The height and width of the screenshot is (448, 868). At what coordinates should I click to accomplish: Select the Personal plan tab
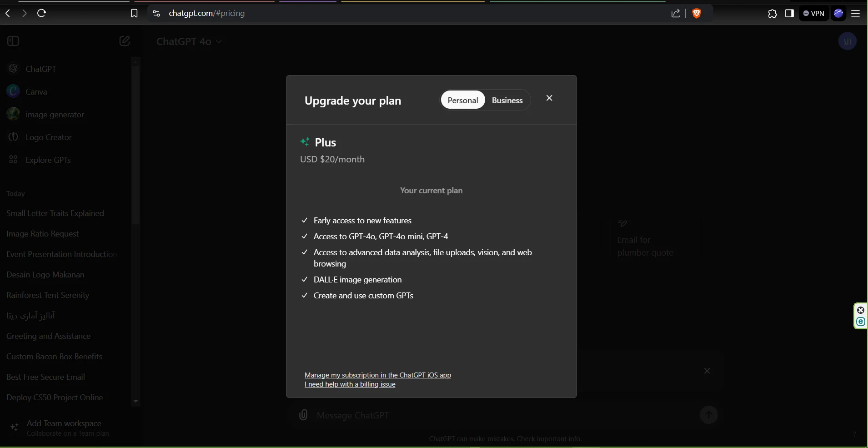[463, 100]
